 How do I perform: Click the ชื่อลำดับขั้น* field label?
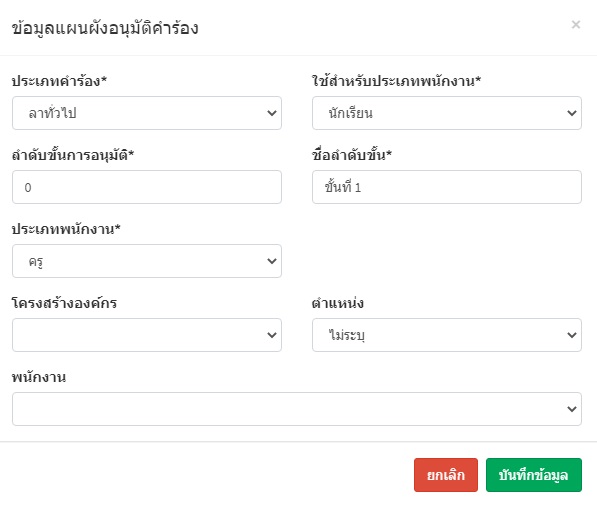coord(352,155)
